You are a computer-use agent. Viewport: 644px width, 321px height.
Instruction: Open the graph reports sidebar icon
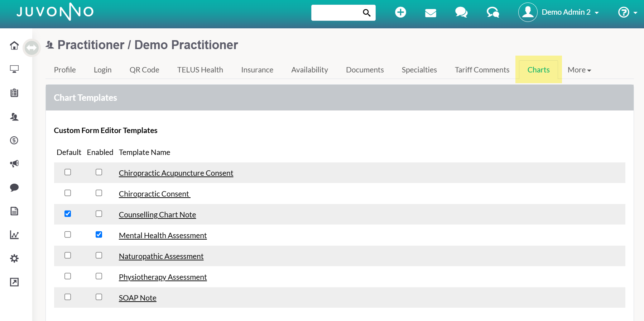pos(14,235)
